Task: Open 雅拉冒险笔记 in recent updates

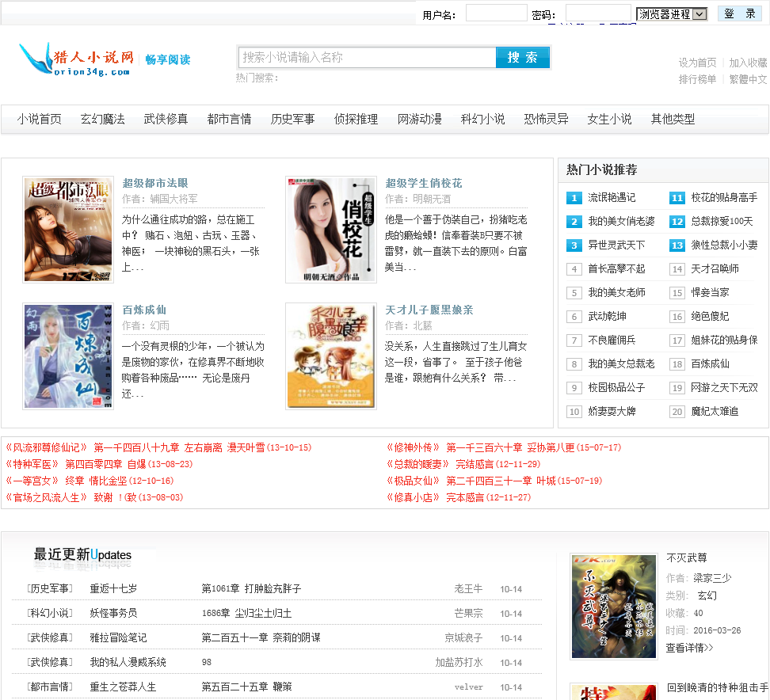Action: (x=118, y=637)
